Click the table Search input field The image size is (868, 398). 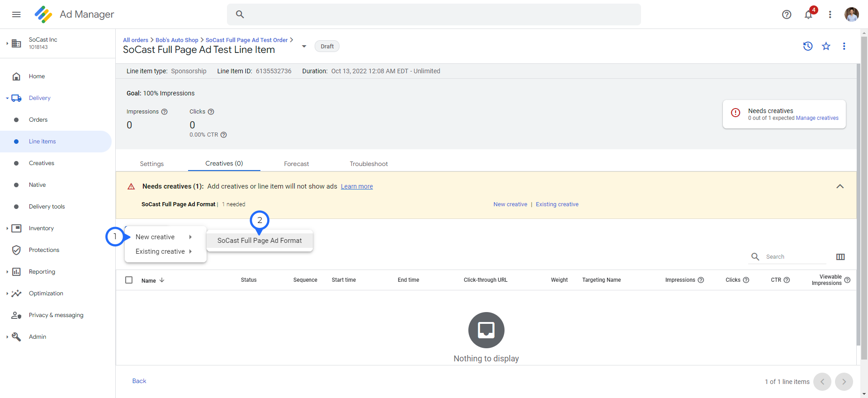(796, 257)
